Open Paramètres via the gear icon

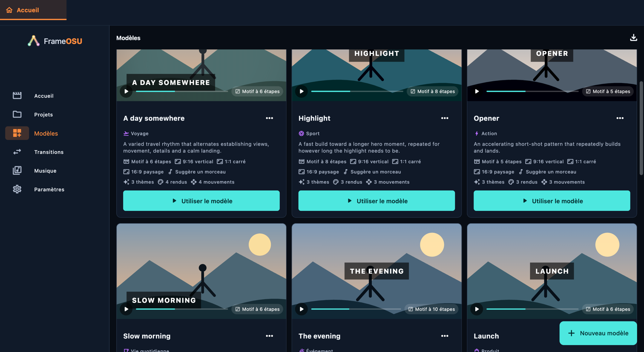pos(17,189)
